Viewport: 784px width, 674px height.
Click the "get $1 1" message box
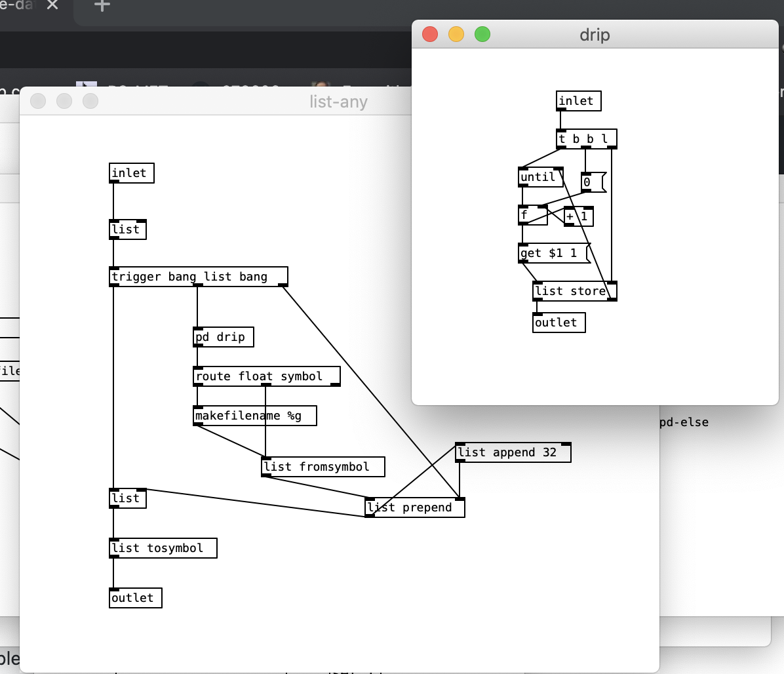click(x=552, y=253)
